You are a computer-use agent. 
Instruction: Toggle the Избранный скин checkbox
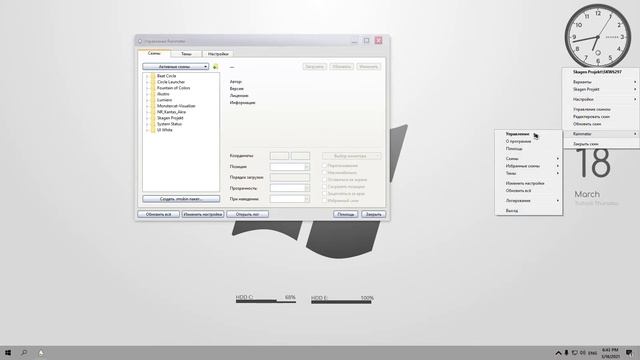(324, 200)
